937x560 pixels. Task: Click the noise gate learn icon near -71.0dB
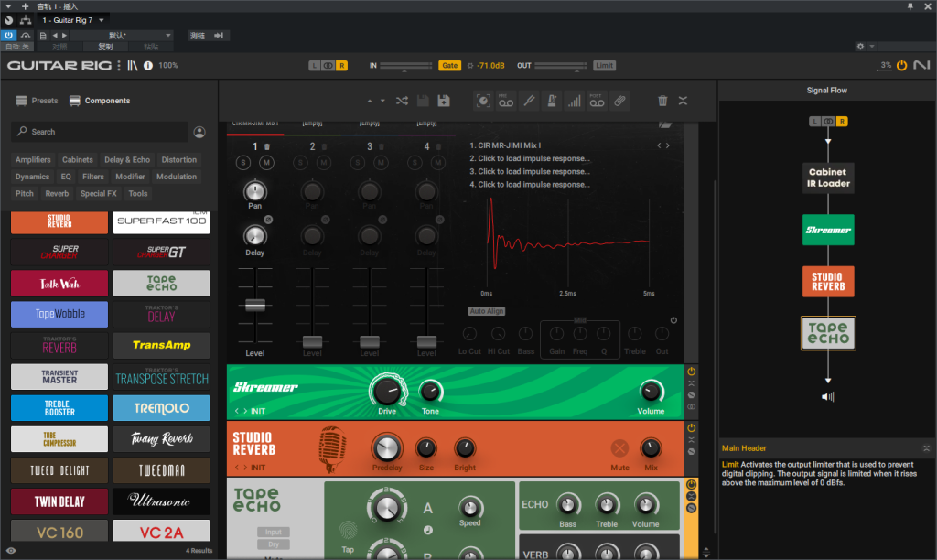click(x=470, y=66)
